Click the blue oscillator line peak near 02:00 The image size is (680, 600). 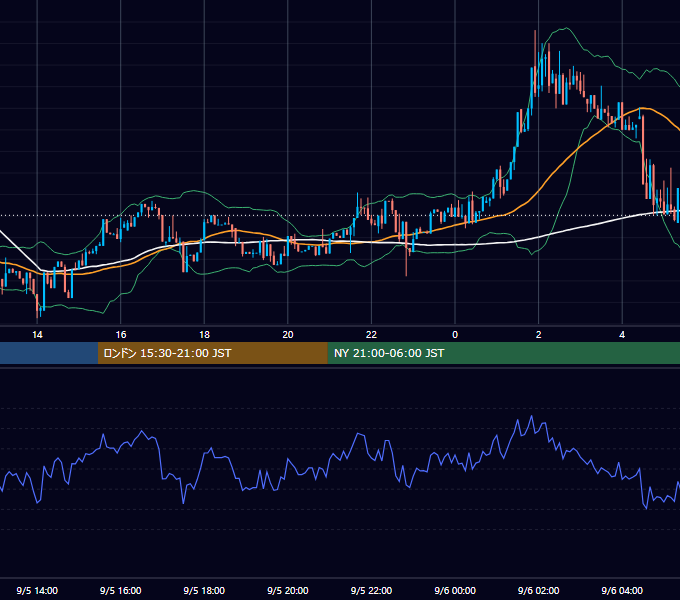pos(532,417)
